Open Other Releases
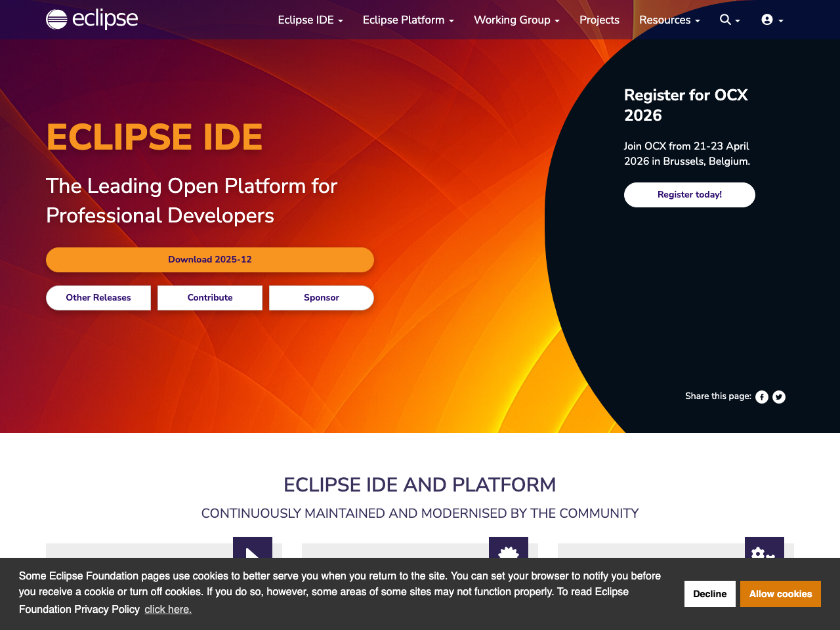840x630 pixels. tap(98, 297)
